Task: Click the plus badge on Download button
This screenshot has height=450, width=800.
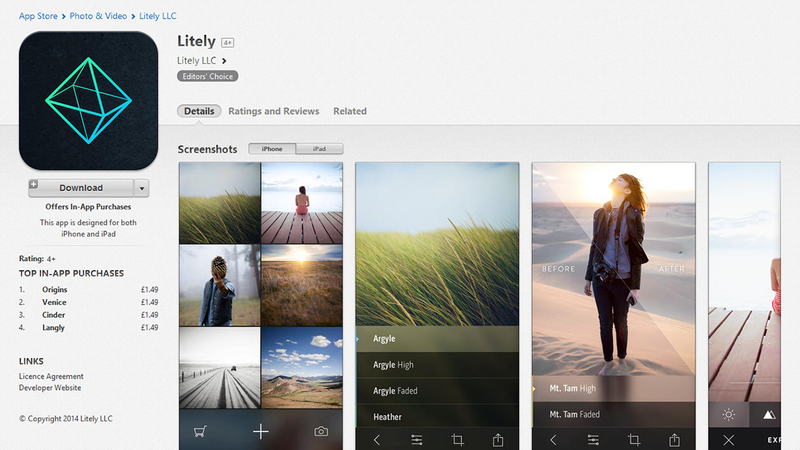Action: pos(34,184)
